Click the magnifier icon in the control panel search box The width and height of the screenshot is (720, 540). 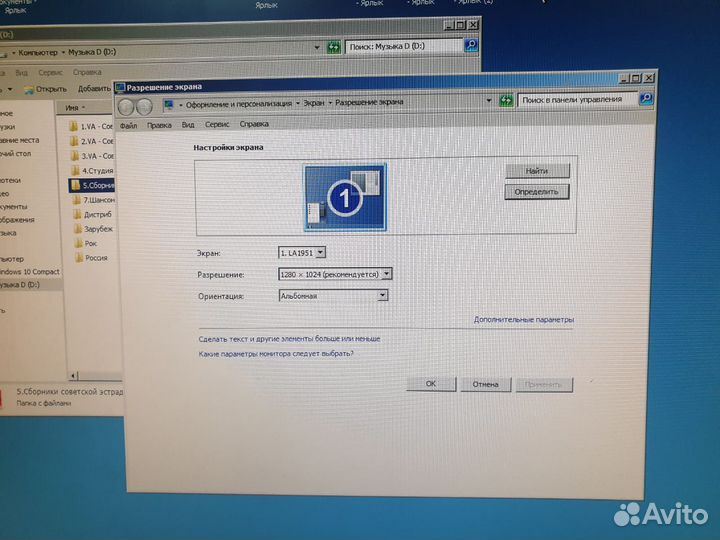pos(645,99)
